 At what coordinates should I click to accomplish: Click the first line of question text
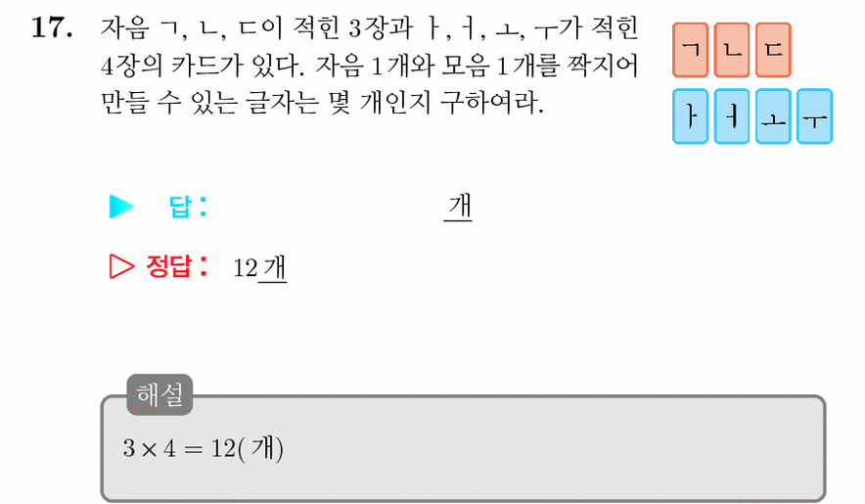click(x=369, y=28)
